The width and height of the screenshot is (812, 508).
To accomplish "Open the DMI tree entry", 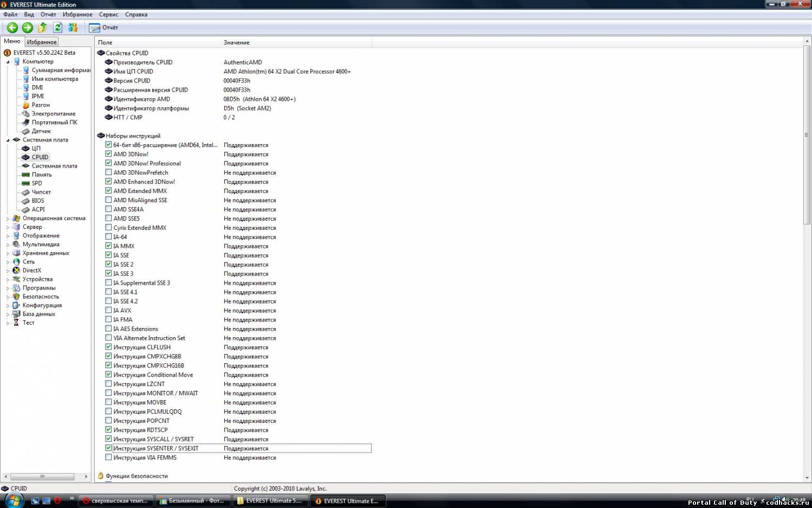I will [x=37, y=87].
